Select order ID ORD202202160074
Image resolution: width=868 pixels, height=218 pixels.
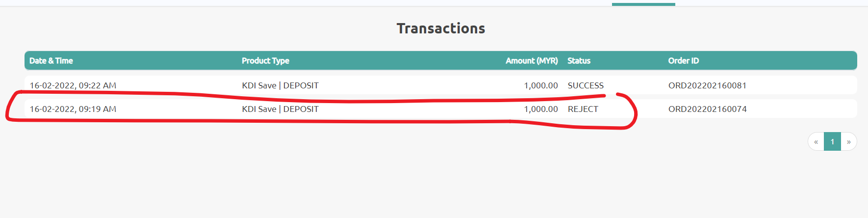coord(707,109)
